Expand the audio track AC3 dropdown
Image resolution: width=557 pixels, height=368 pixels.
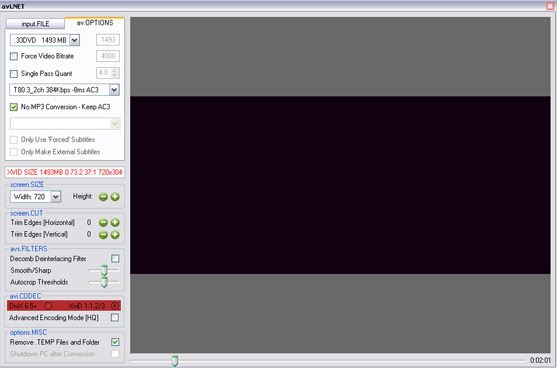point(114,90)
